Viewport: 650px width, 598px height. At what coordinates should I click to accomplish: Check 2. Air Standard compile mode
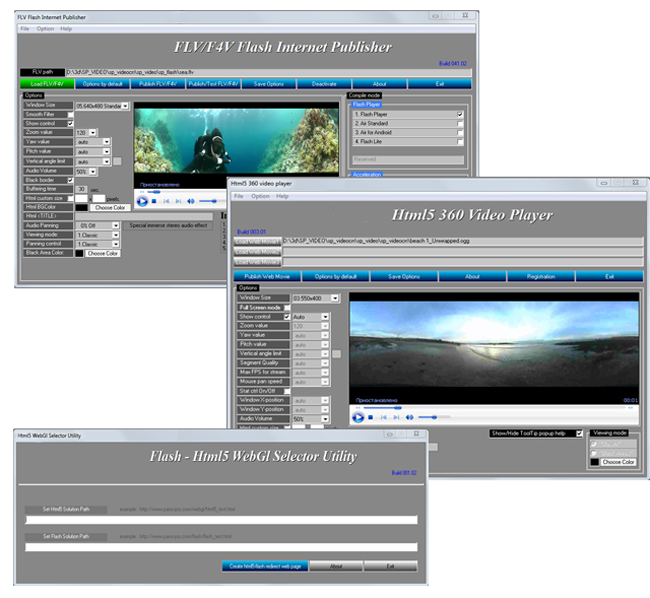[460, 123]
